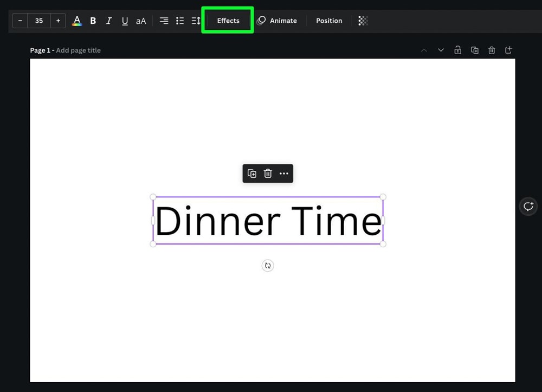Screen dimensions: 542x392
Task: Move page down with chevron arrow
Action: tap(441, 50)
